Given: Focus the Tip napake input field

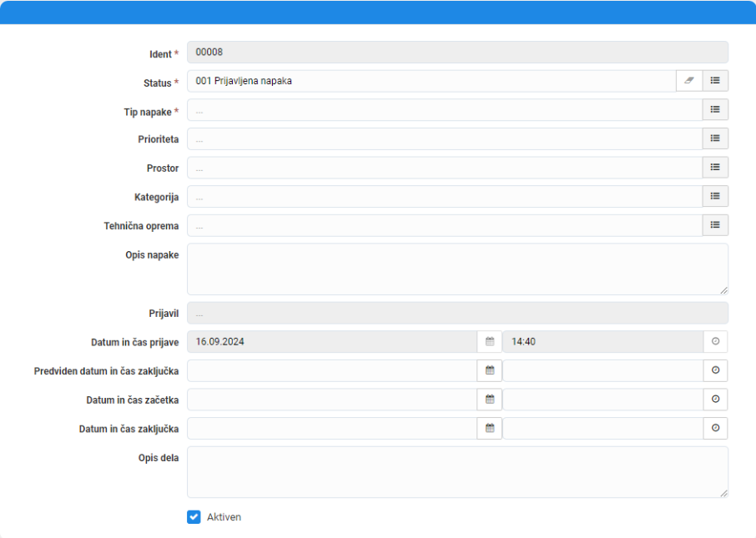Looking at the screenshot, I should pos(445,109).
